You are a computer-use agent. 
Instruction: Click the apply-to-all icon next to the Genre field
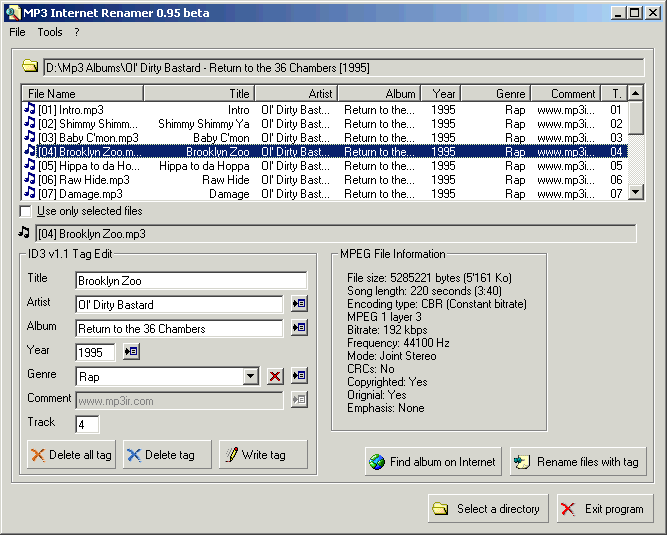point(299,376)
